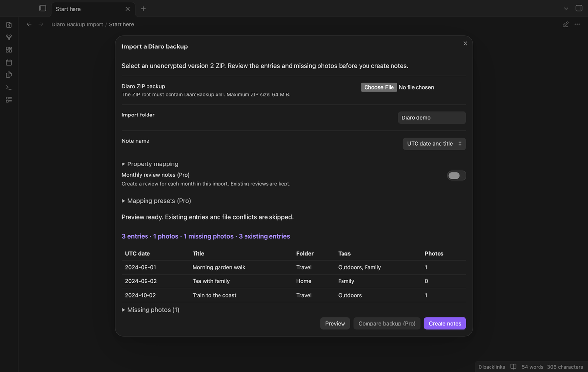The image size is (588, 372).
Task: Select the 2024-09-02 date cell
Action: coord(141,281)
